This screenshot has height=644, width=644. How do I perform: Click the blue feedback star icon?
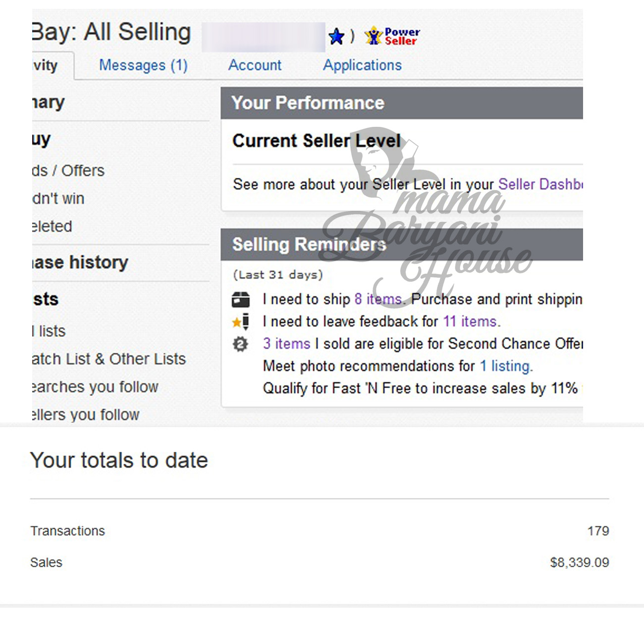pos(336,36)
